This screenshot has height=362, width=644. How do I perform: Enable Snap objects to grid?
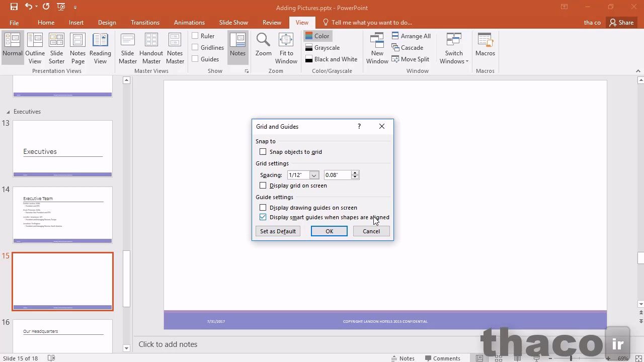coord(263,152)
